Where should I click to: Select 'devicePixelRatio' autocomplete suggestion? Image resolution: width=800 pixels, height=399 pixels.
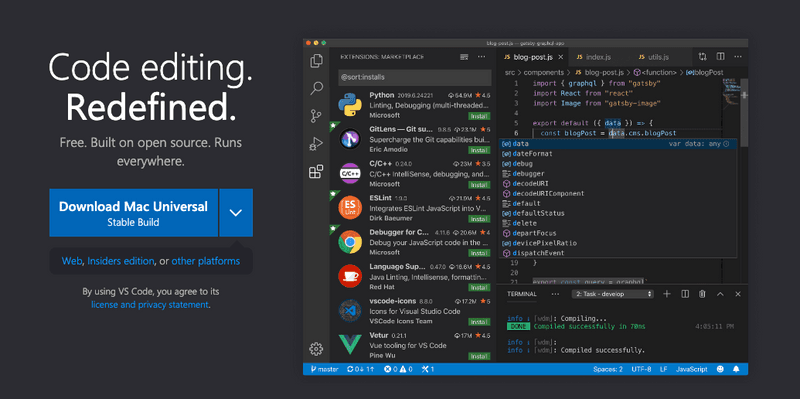tap(618, 243)
